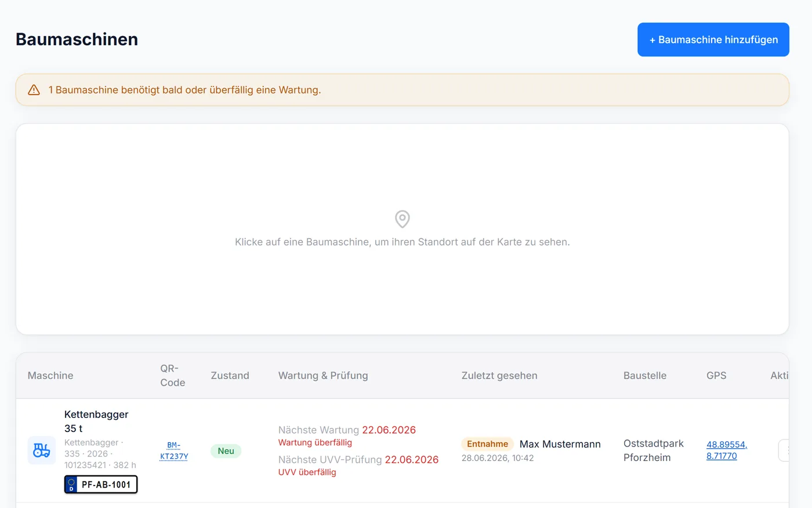
Task: Click the partly visible action button in the Kettenbagger row
Action: pos(784,451)
